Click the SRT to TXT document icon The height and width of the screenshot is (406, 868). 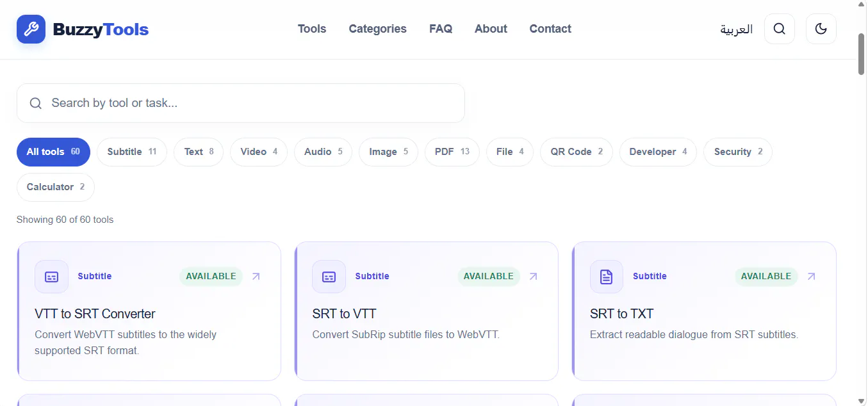(606, 277)
